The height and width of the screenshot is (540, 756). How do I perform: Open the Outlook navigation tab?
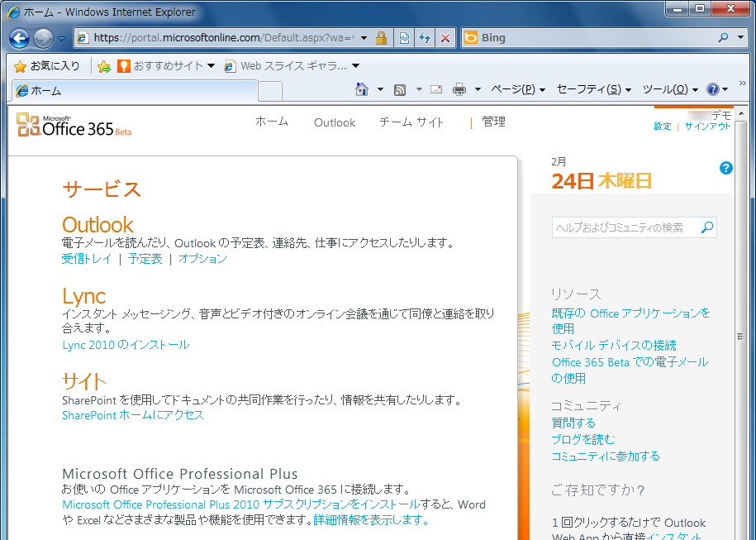point(335,122)
